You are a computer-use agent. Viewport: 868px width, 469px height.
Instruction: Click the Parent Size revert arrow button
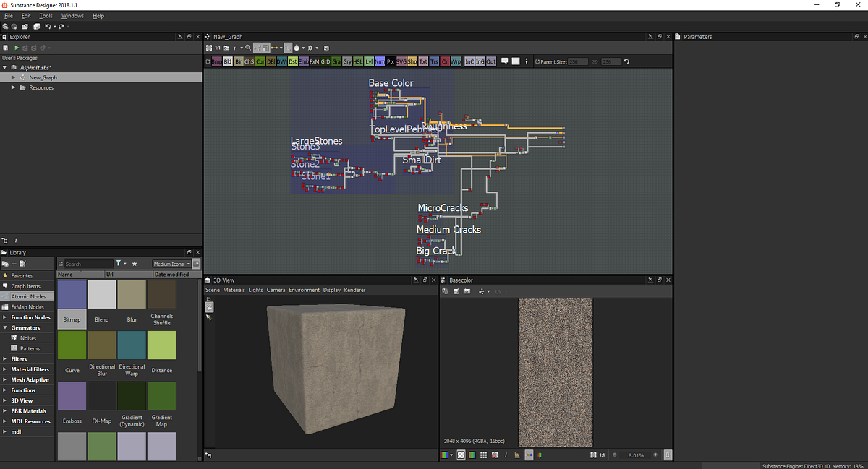pyautogui.click(x=626, y=61)
